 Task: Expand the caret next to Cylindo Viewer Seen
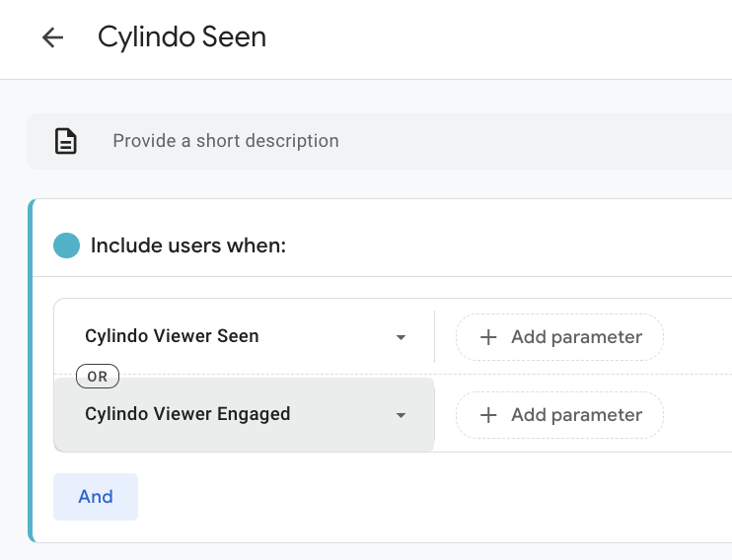(x=401, y=337)
